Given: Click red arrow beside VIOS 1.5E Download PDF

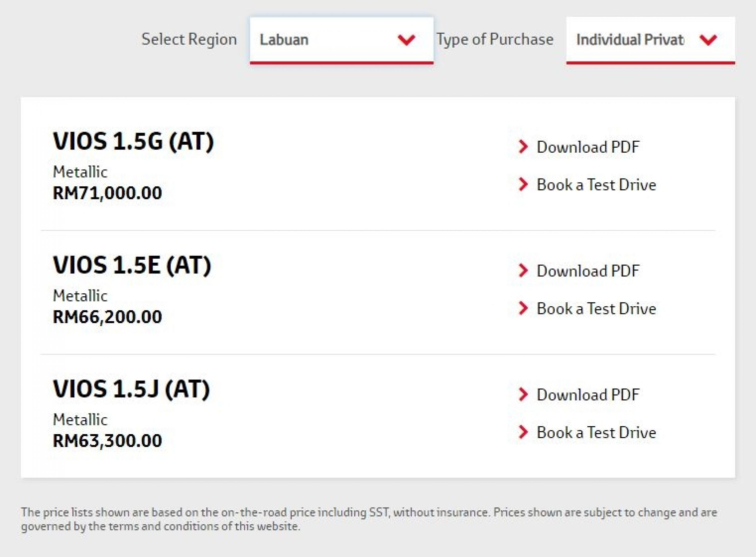Looking at the screenshot, I should 523,270.
